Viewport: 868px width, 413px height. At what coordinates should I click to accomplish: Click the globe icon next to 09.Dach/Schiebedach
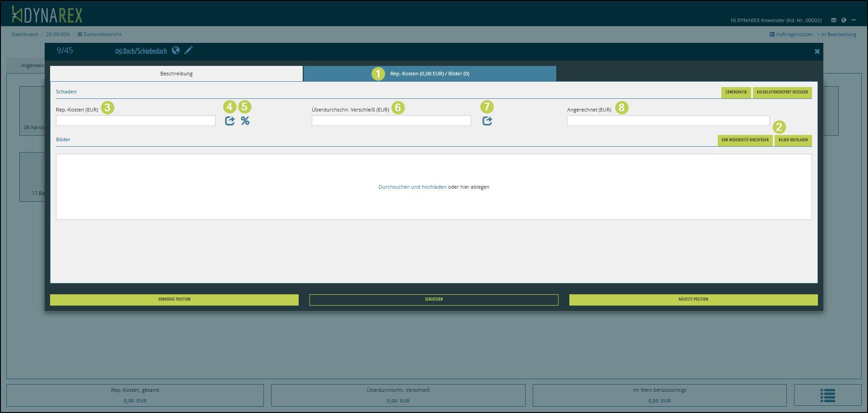coord(175,51)
